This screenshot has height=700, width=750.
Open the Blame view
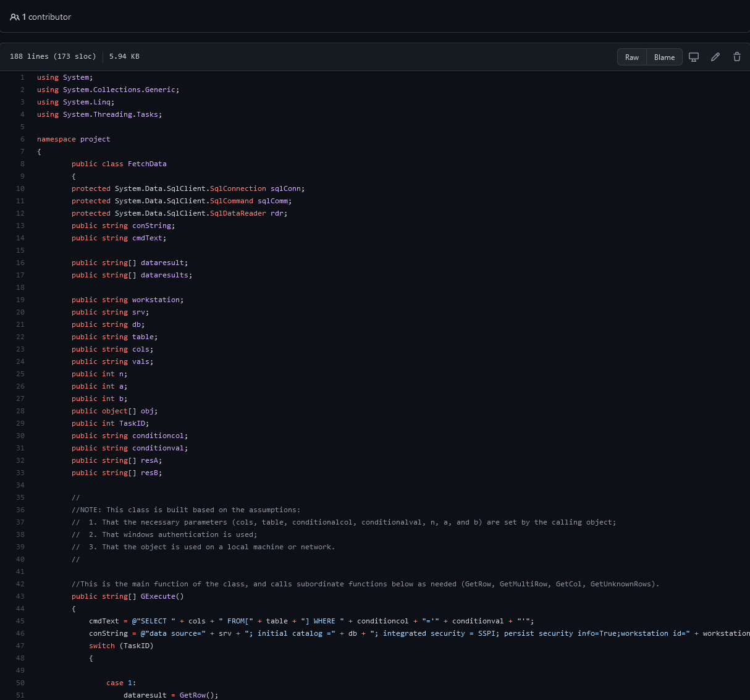pos(664,57)
